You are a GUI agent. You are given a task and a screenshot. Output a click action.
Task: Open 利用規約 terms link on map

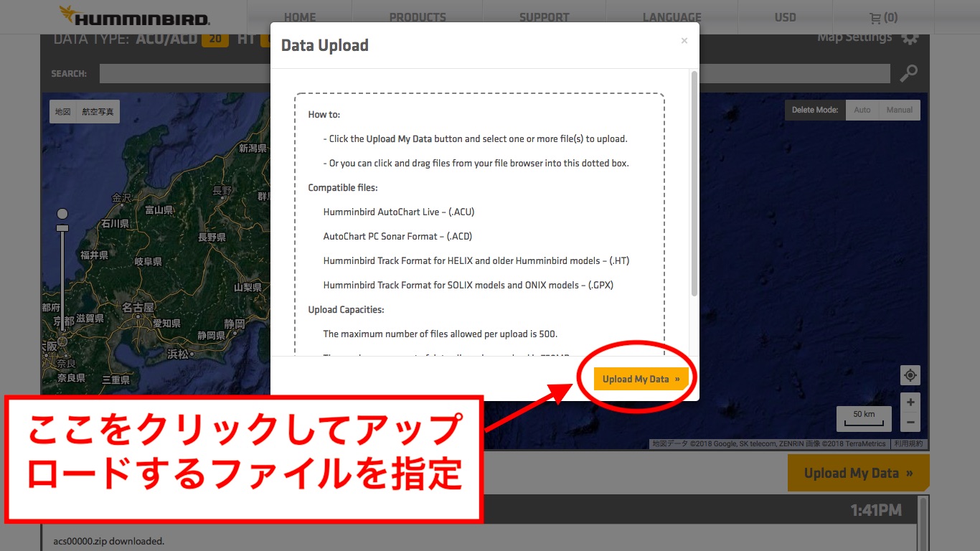coord(908,444)
